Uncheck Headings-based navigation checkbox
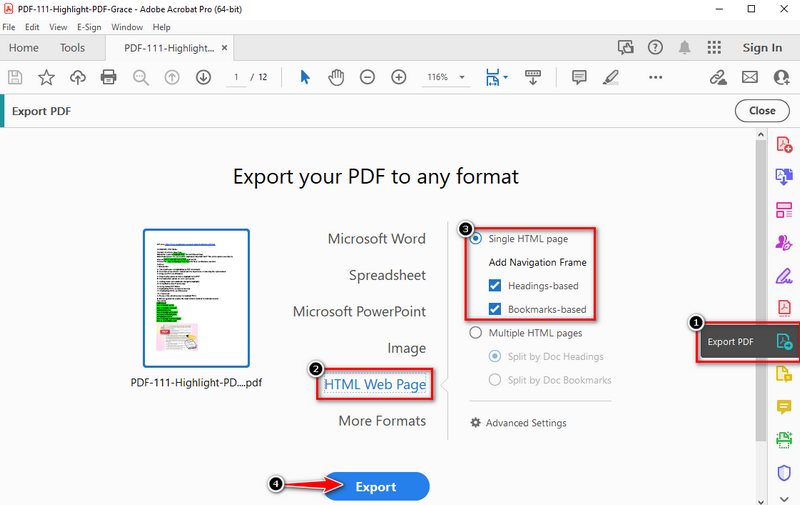Image resolution: width=800 pixels, height=505 pixels. (495, 286)
